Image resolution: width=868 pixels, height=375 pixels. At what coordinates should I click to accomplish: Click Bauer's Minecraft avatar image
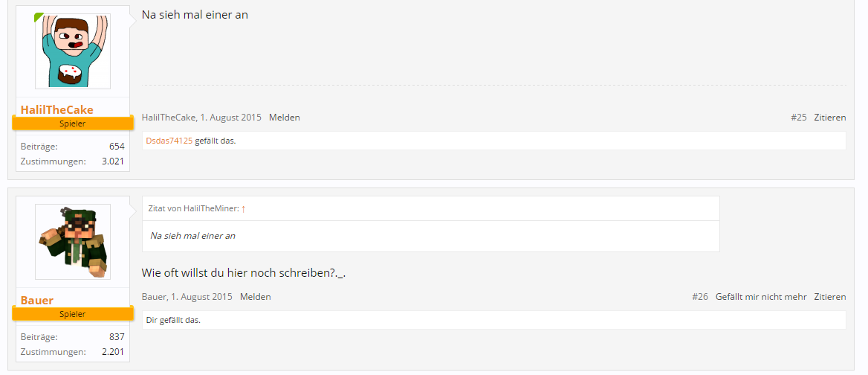tap(73, 242)
